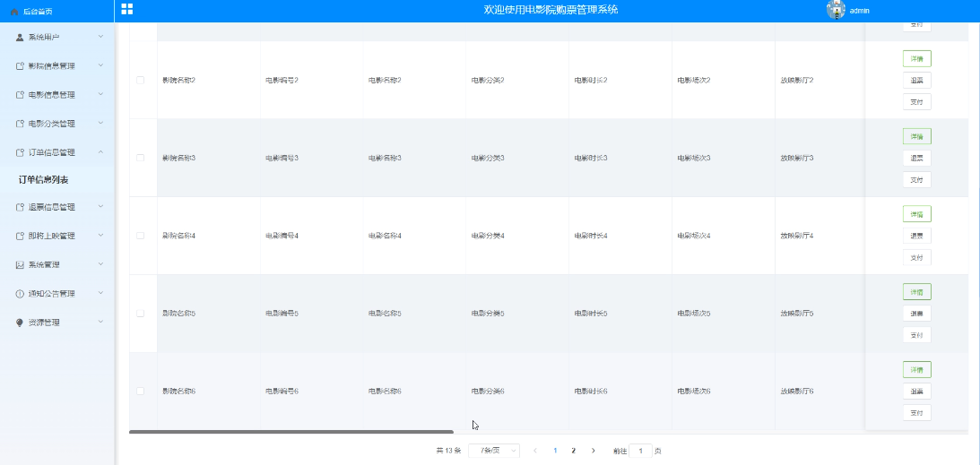Viewport: 980px width, 465px height.
Task: Open 退票信息管理 menu label
Action: (x=51, y=207)
